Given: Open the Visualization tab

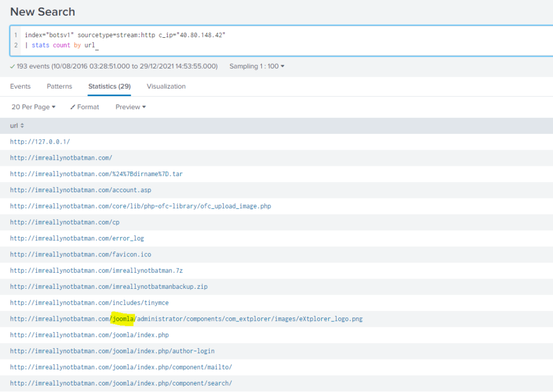Looking at the screenshot, I should pos(166,86).
